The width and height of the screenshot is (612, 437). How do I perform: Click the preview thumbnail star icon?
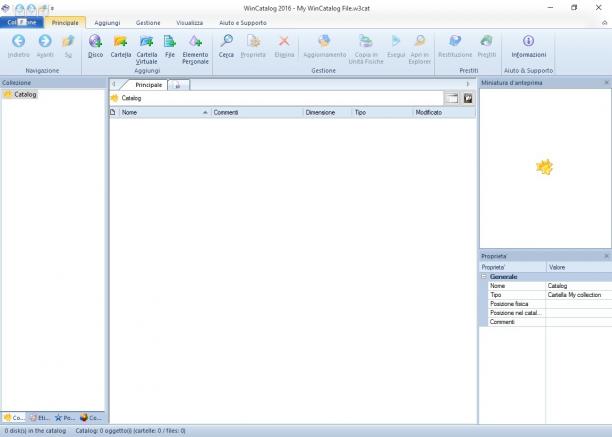pyautogui.click(x=544, y=167)
